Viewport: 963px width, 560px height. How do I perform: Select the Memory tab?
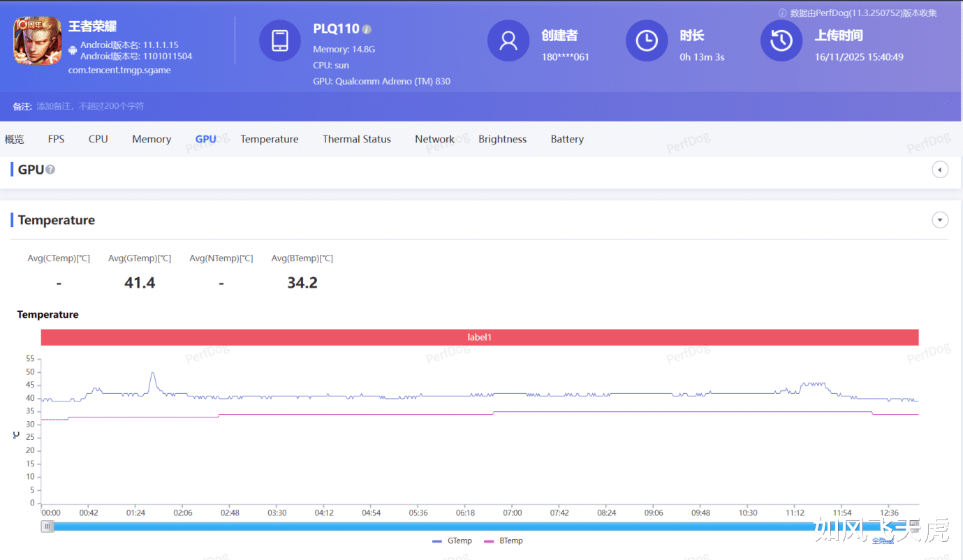tap(152, 139)
